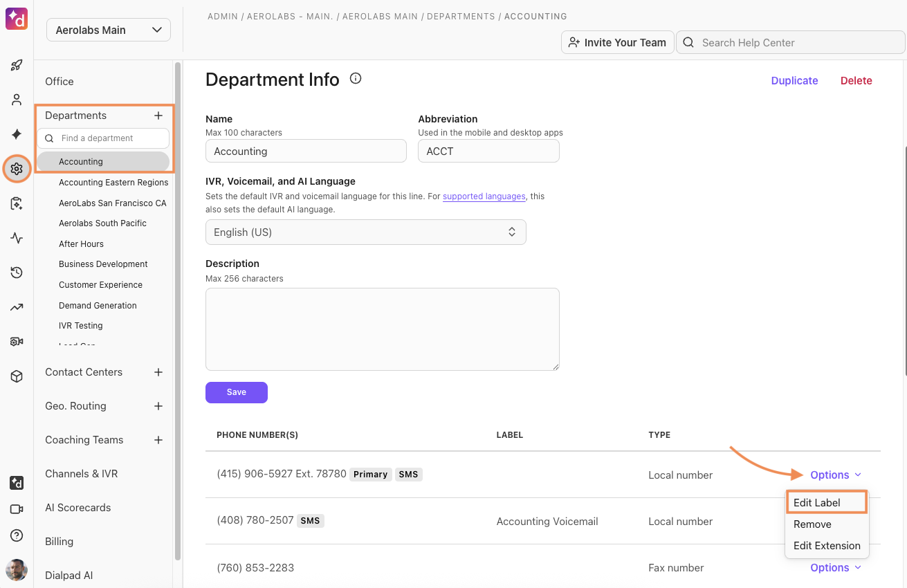Open the English (US) language dropdown

pyautogui.click(x=365, y=232)
